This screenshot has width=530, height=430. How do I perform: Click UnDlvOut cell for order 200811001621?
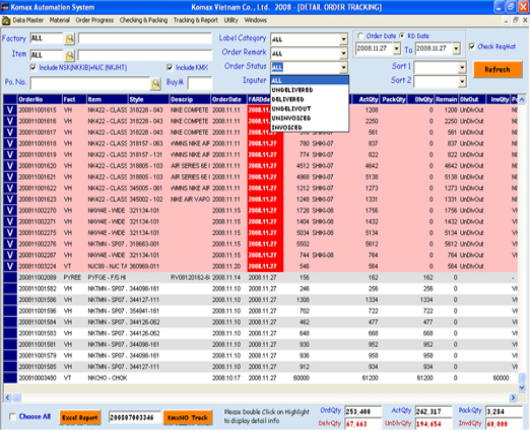[x=472, y=177]
